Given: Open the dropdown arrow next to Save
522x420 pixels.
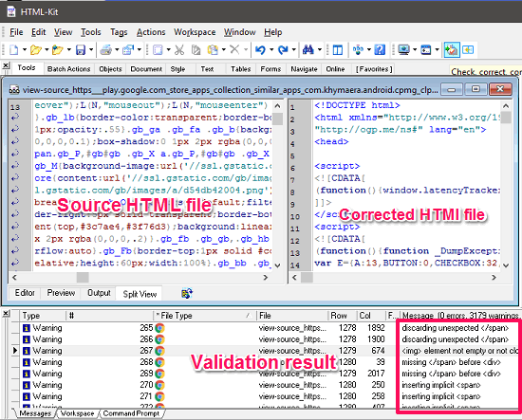Looking at the screenshot, I should point(91,50).
